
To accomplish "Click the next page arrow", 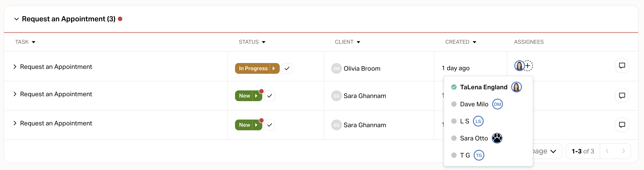I will (623, 151).
